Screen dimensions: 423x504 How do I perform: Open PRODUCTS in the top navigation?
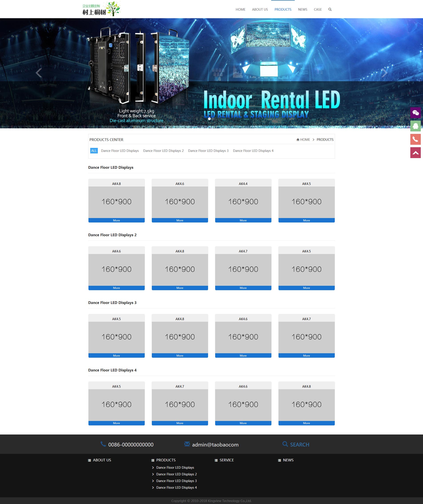[x=283, y=9]
